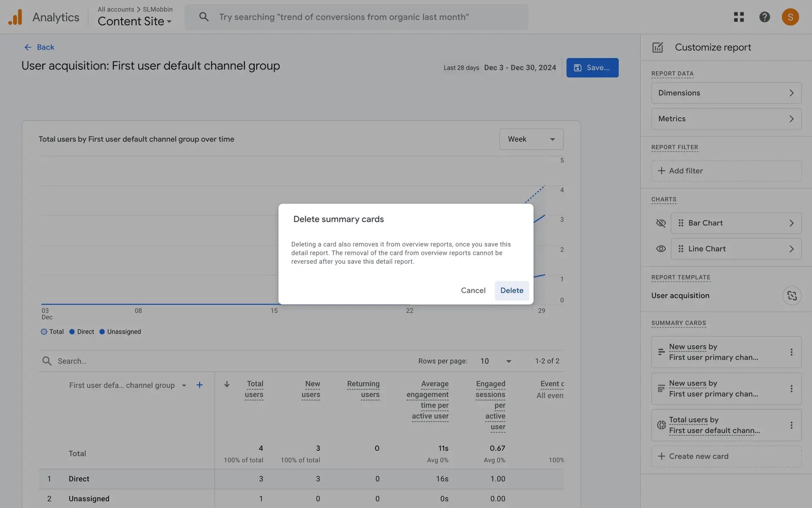Open the Metrics panel
This screenshot has height=508, width=812.
(726, 119)
